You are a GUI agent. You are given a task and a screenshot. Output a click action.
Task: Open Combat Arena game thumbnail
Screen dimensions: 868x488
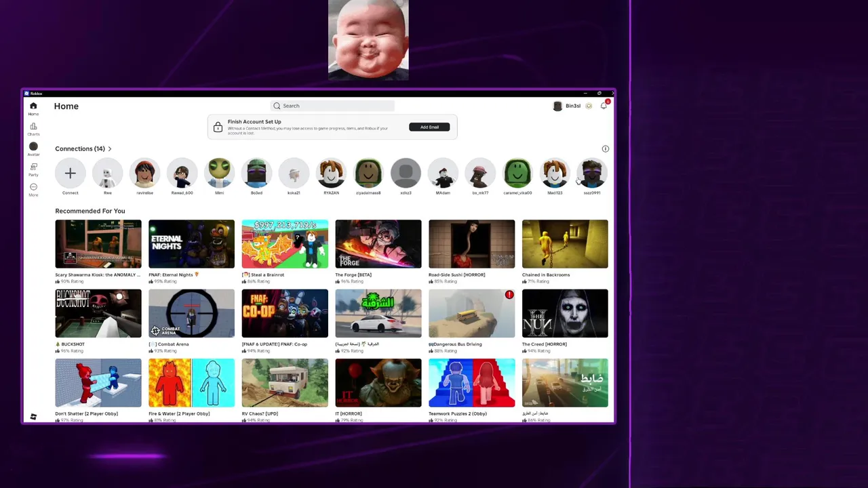click(x=191, y=313)
